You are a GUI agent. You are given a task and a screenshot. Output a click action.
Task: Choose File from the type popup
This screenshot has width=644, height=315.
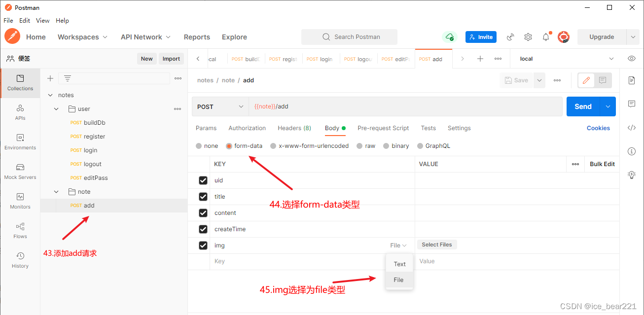(399, 280)
